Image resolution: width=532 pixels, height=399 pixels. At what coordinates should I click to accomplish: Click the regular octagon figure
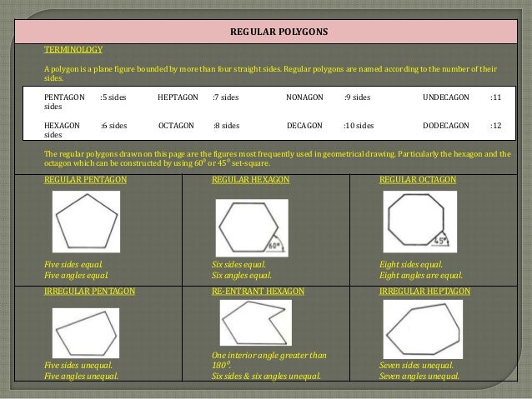tap(420, 222)
